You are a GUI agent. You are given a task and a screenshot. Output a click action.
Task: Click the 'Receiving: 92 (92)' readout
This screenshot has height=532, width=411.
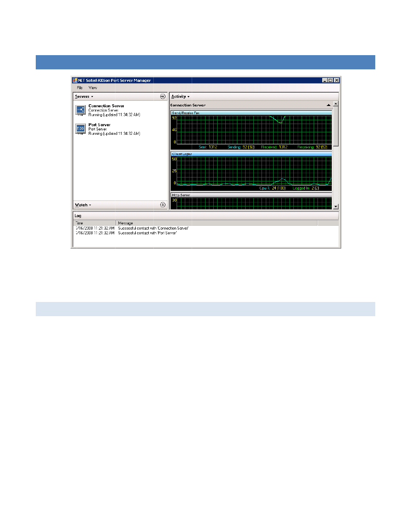click(312, 147)
